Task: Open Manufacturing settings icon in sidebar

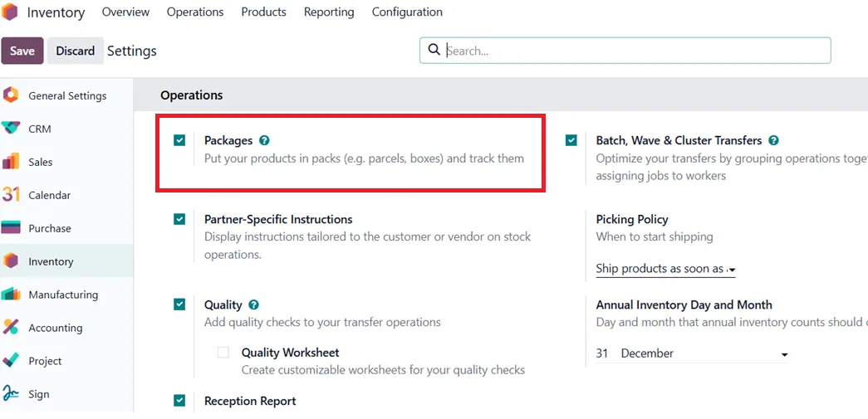Action: point(11,295)
